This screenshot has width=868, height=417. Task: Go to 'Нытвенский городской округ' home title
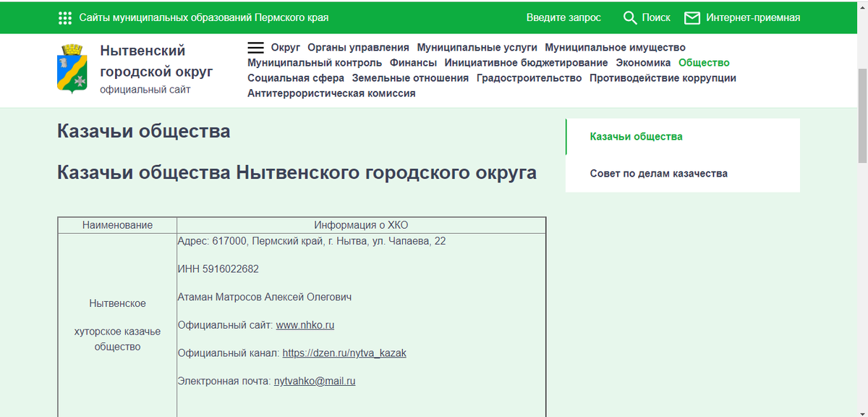[156, 62]
